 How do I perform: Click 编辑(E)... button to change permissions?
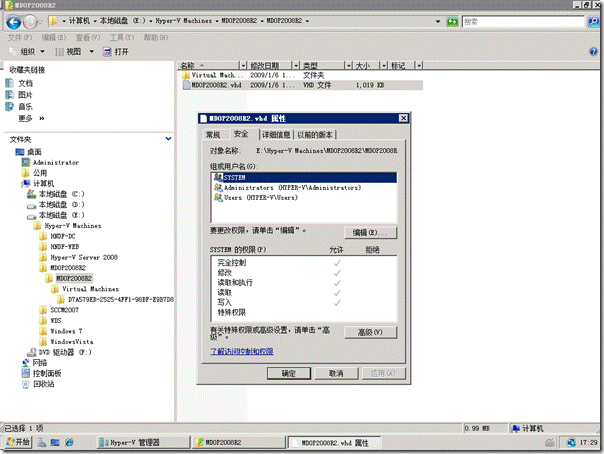click(x=370, y=233)
